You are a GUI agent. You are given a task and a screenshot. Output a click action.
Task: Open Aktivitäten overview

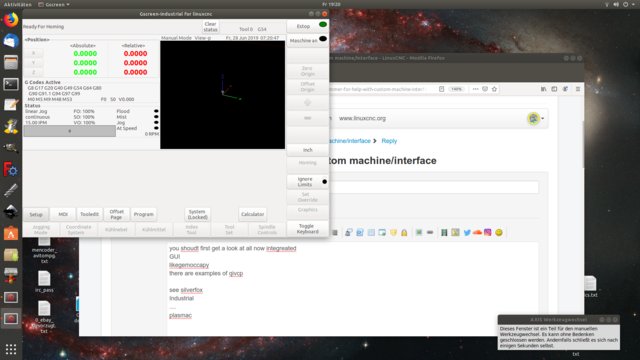[18, 4]
